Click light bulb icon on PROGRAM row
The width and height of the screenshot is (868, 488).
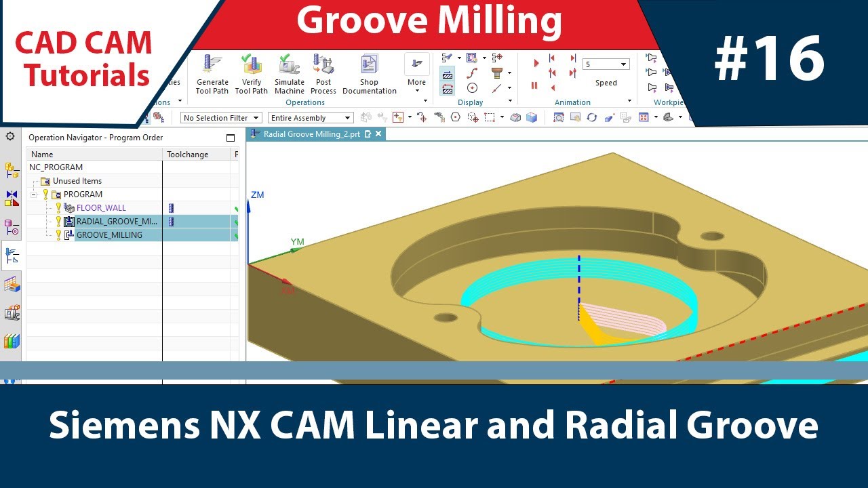[x=45, y=195]
